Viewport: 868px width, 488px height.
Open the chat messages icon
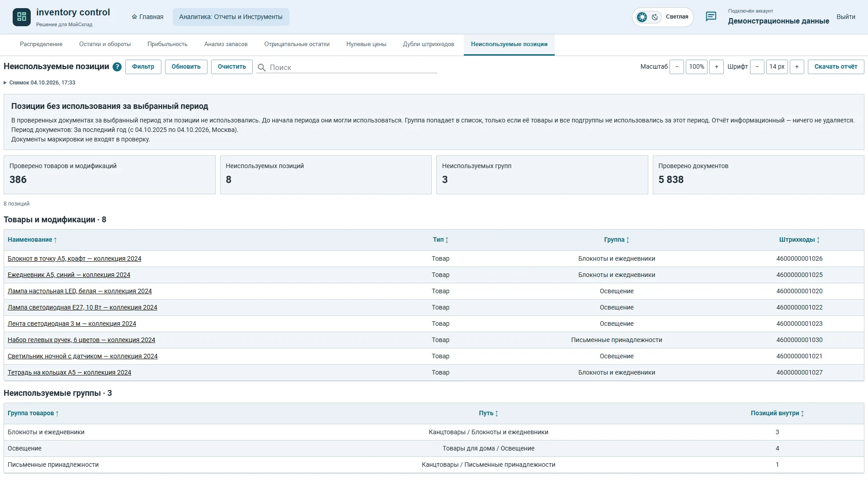[x=711, y=17]
